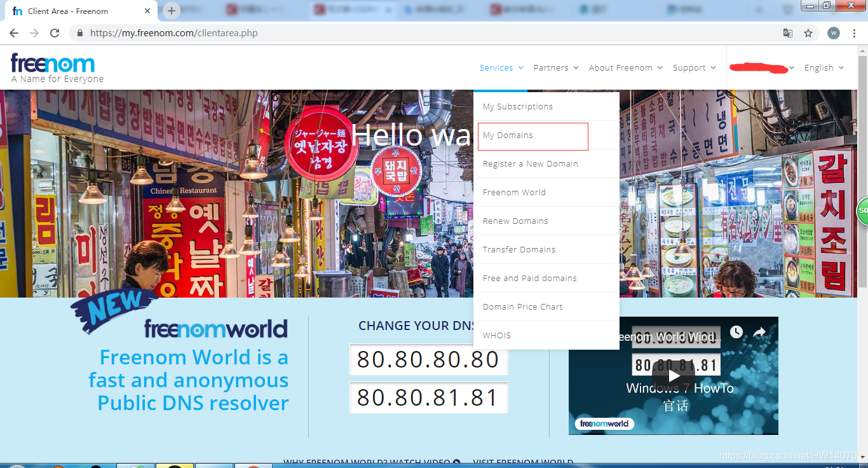Reload the Freenom client area page
Screen dimensions: 868x468
pyautogui.click(x=55, y=33)
